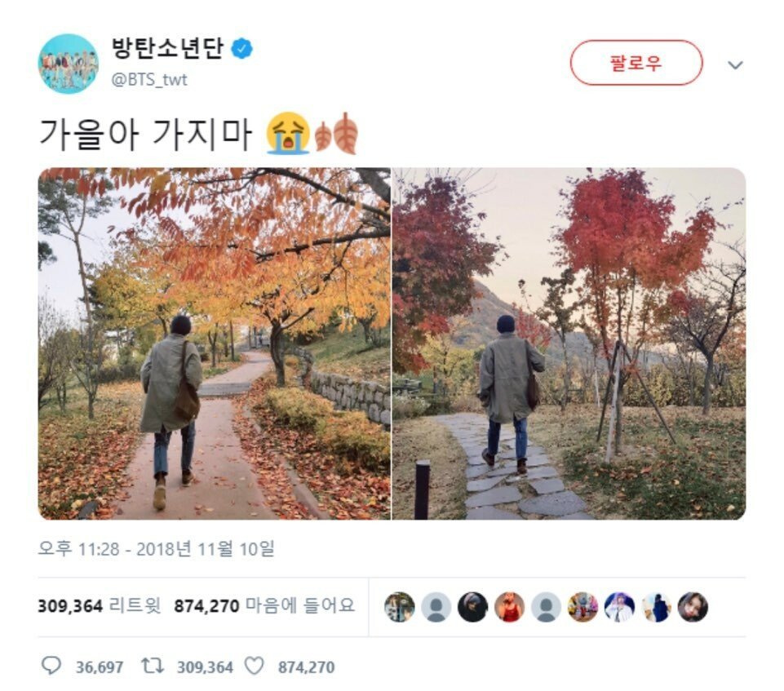Open the right red maple photo
This screenshot has height=691, width=784.
(x=569, y=343)
